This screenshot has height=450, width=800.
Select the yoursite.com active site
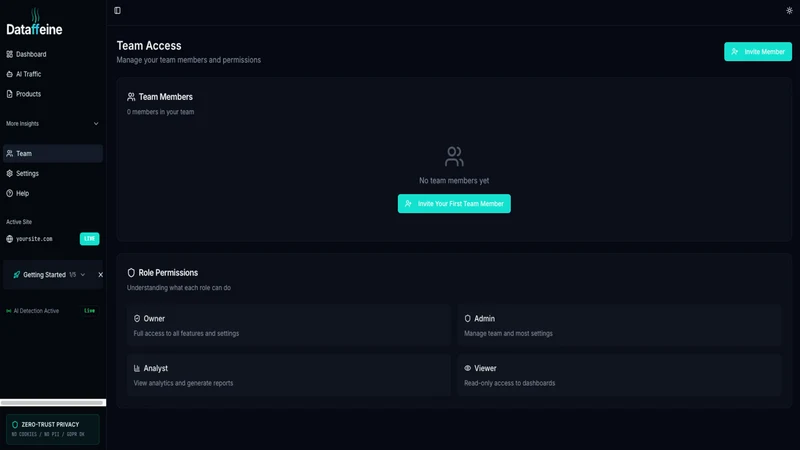[x=34, y=239]
